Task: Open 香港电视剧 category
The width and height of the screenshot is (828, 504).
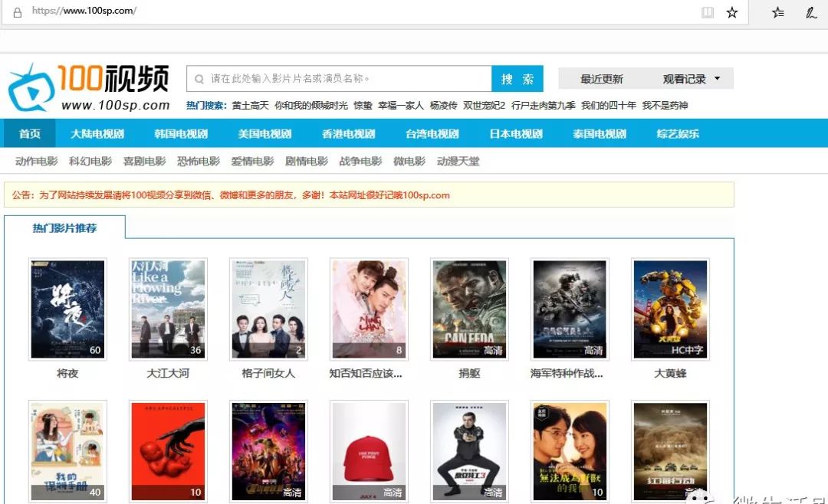Action: pyautogui.click(x=349, y=133)
